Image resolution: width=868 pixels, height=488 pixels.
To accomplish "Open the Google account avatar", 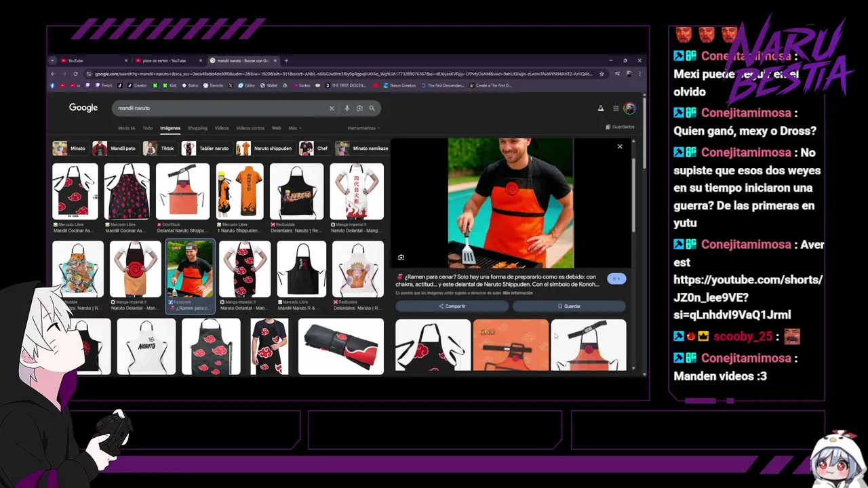I will [630, 108].
